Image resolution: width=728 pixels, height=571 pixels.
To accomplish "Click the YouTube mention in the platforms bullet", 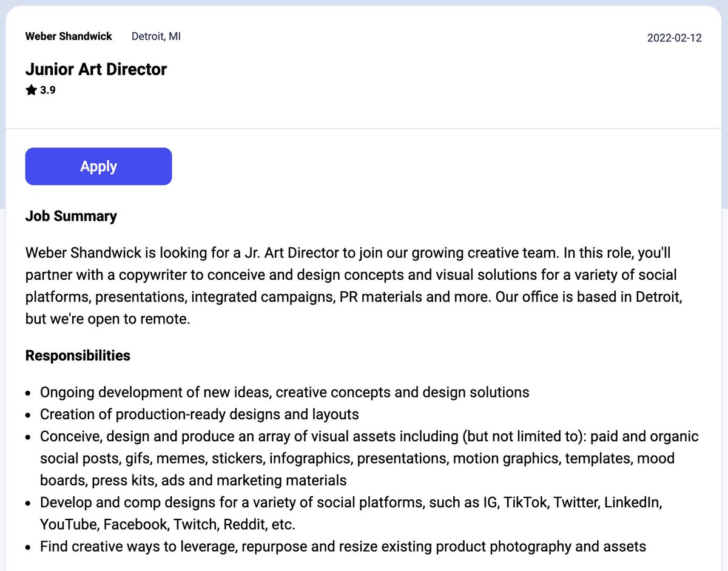I will [x=70, y=524].
